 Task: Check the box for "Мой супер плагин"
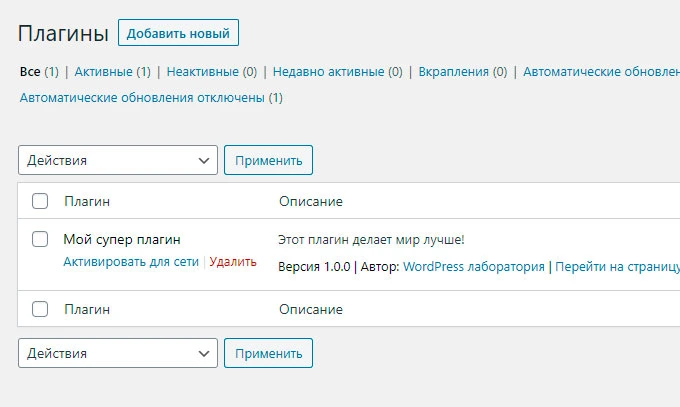(x=40, y=239)
